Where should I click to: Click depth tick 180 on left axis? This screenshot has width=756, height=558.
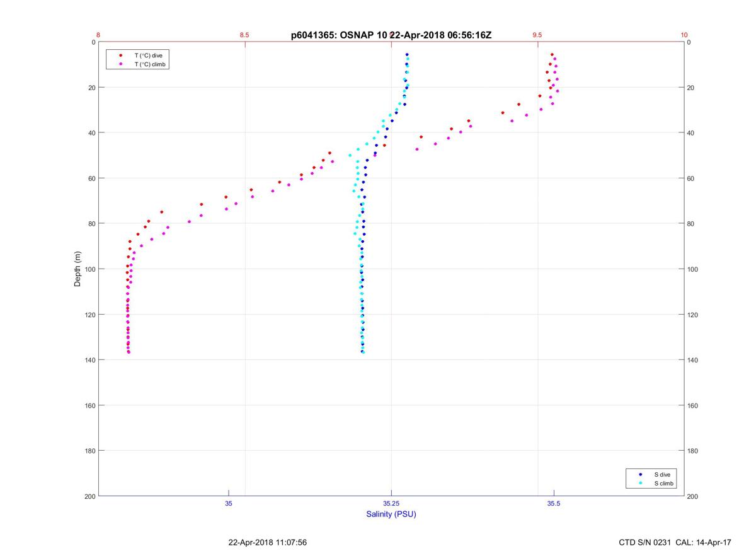(89, 451)
